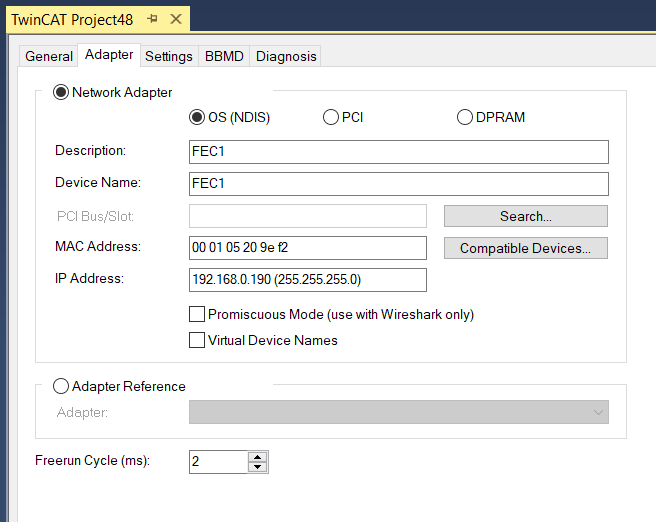Screen dimensions: 656x522
Task: Click the Device Name input field
Action: click(399, 184)
